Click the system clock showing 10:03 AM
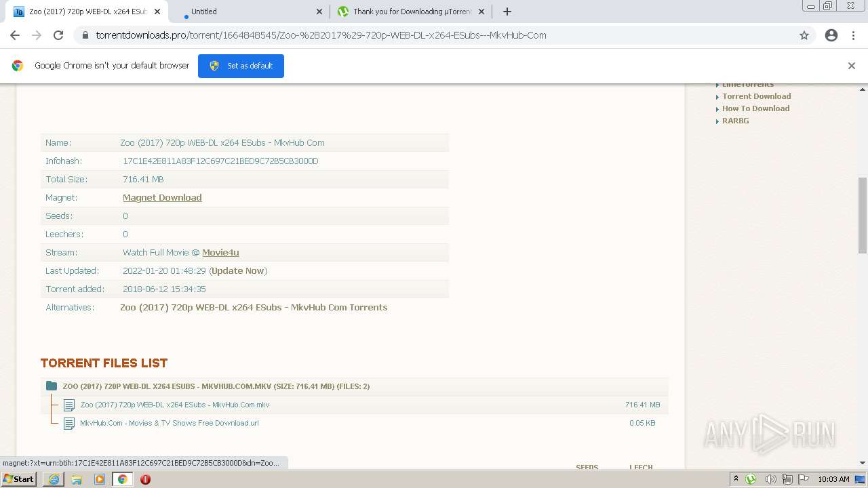The image size is (868, 488). pyautogui.click(x=833, y=479)
